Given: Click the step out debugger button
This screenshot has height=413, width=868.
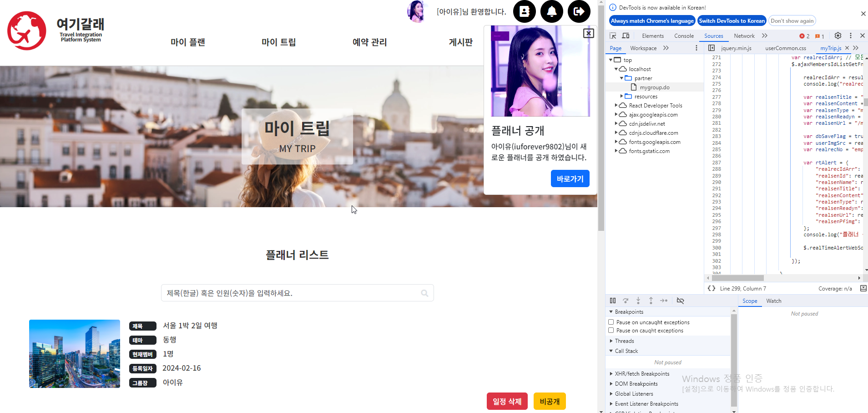Looking at the screenshot, I should (651, 301).
